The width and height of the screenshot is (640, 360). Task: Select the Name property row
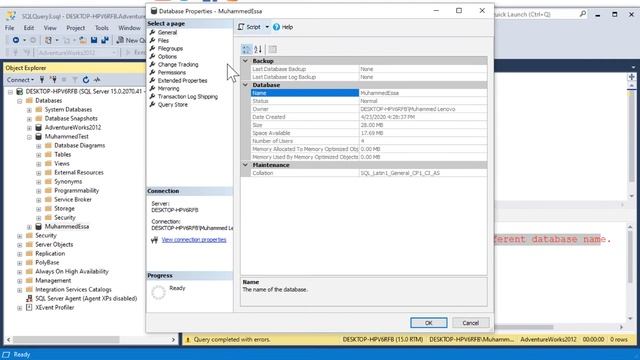click(x=369, y=93)
